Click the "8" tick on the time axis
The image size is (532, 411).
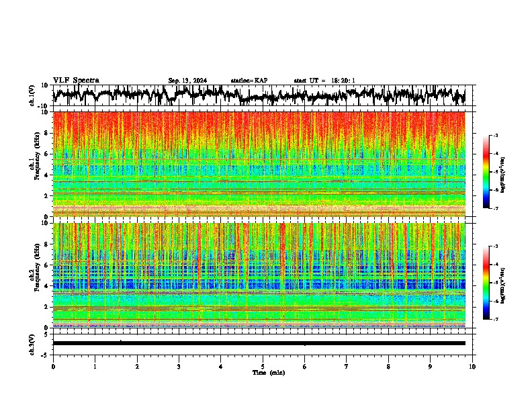[x=388, y=367]
